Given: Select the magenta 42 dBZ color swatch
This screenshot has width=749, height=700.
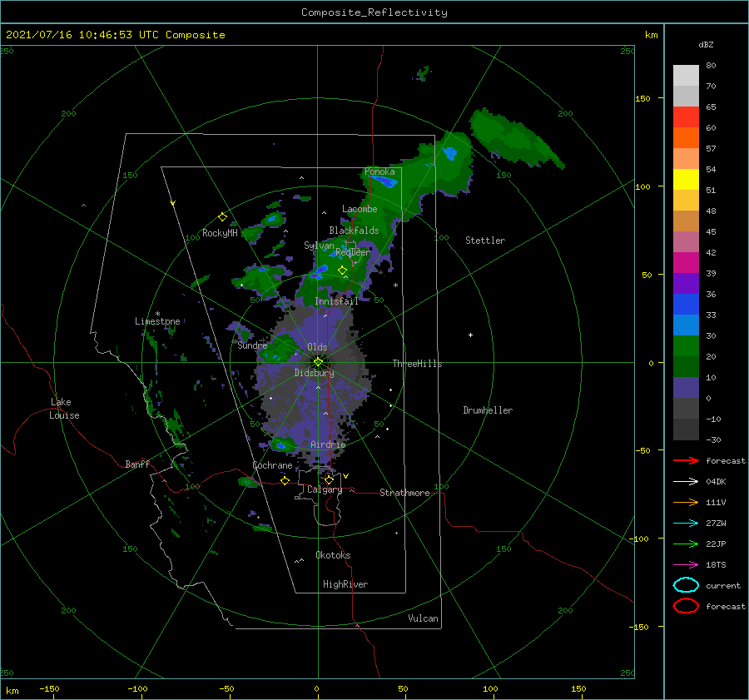Looking at the screenshot, I should 686,262.
